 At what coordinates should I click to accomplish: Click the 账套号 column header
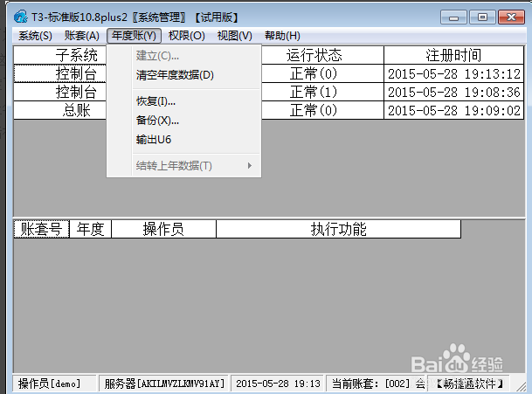tap(41, 229)
